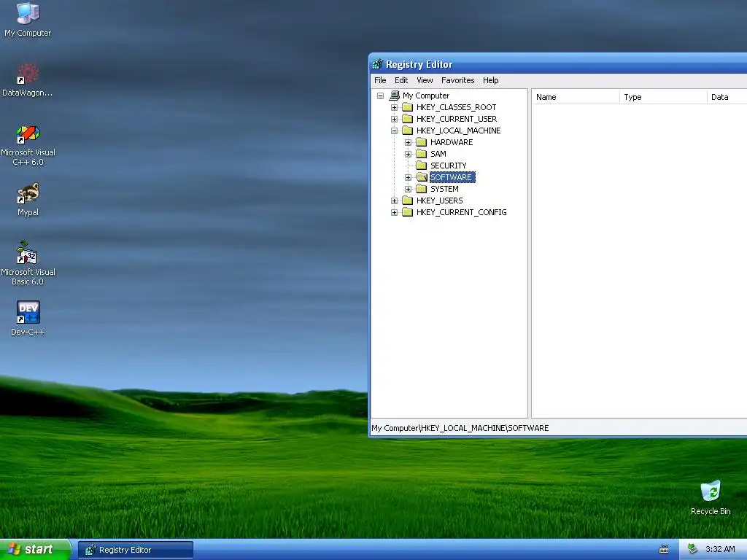Collapse the My Computer root node

click(x=380, y=96)
